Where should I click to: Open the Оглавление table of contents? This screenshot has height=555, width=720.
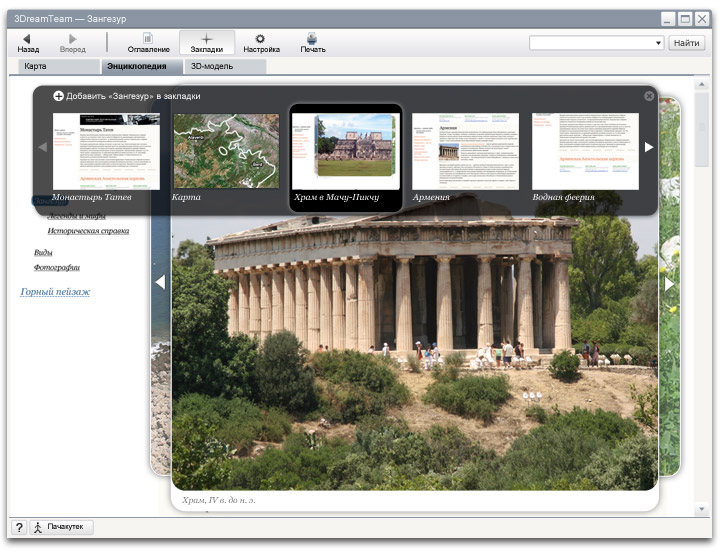148,42
